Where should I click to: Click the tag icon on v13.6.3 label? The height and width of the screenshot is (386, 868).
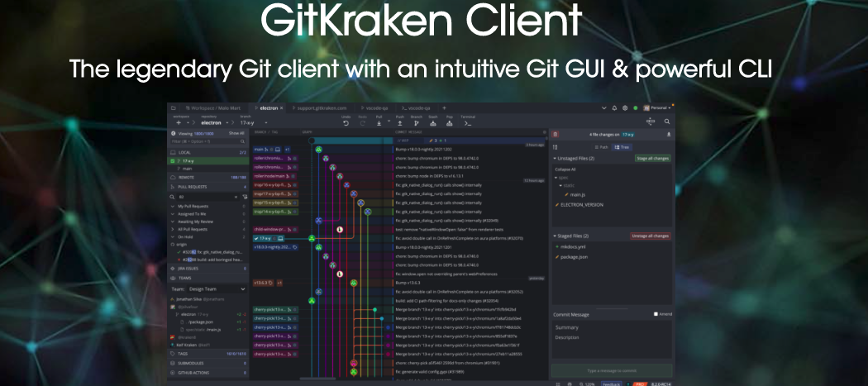[270, 283]
